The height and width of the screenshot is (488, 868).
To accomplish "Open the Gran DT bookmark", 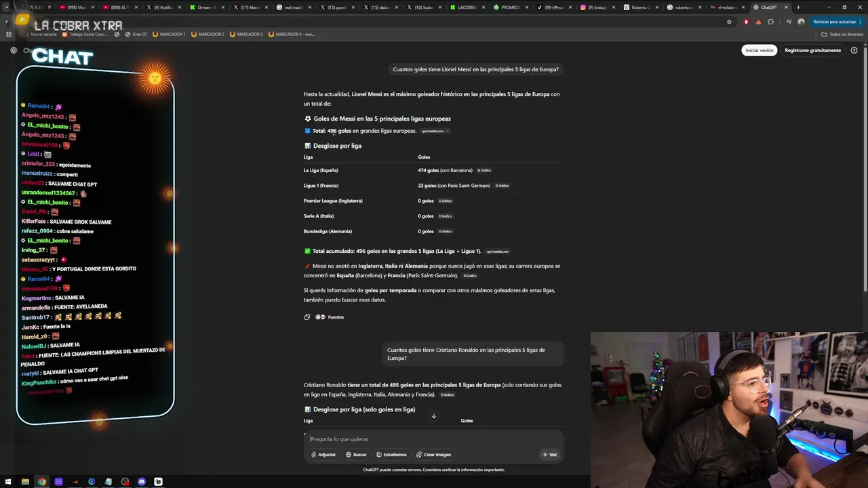I will tap(136, 34).
